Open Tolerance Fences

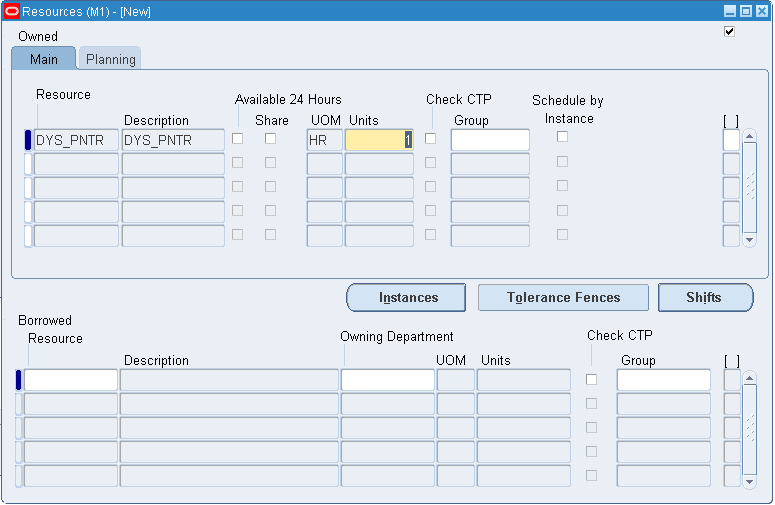[x=563, y=297]
